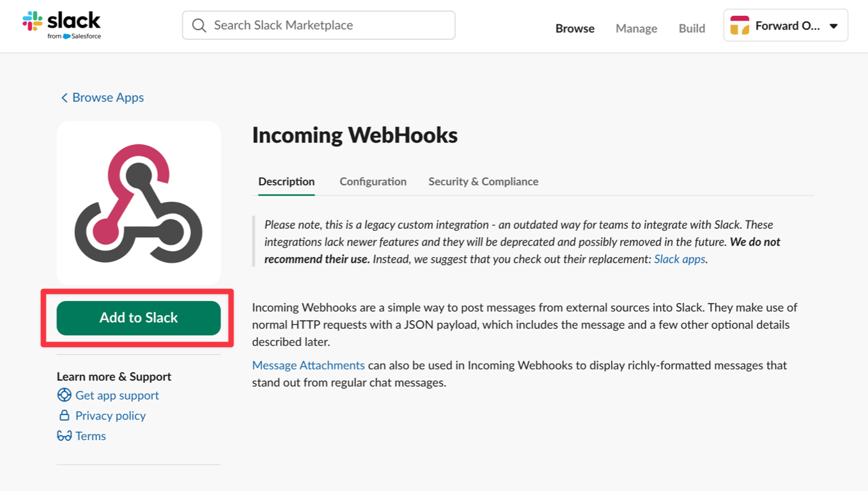Click the Forward workspace avatar icon
Viewport: 868px width, 491px height.
point(740,26)
